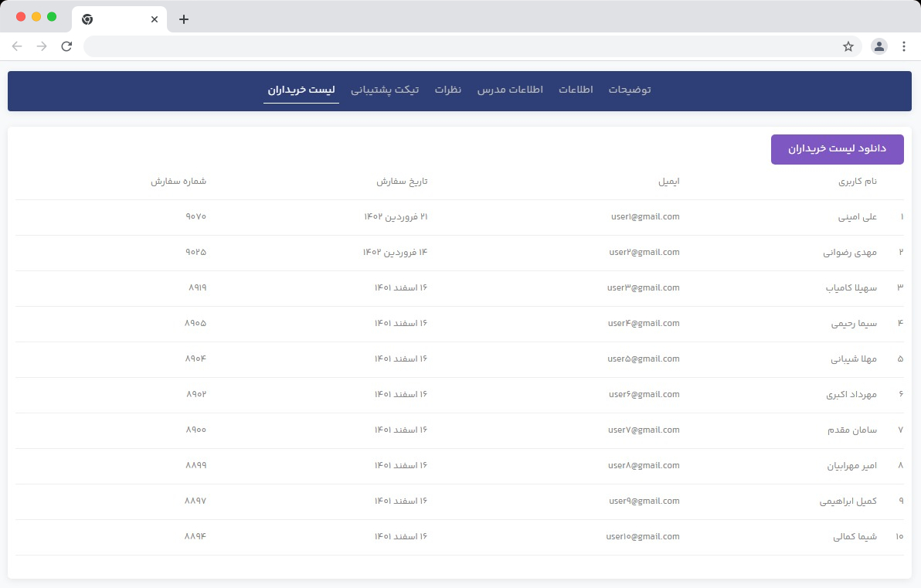Close the current browser tab
The height and width of the screenshot is (588, 921).
155,19
